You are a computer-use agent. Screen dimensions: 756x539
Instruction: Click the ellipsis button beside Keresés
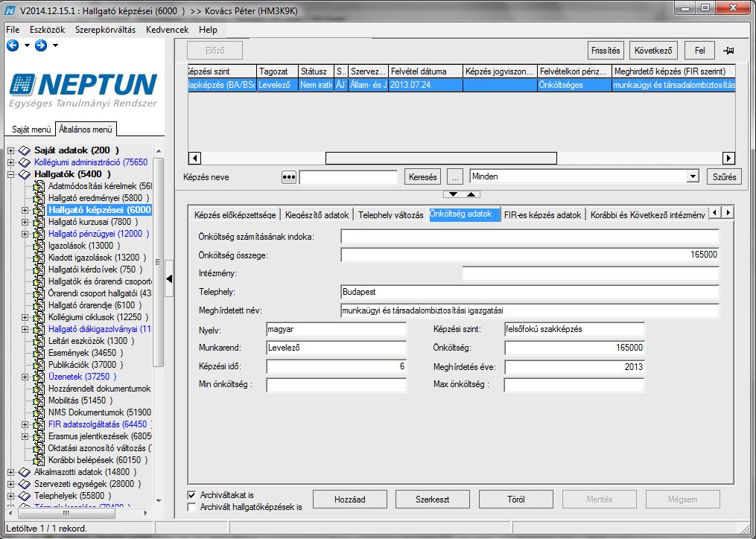pos(454,177)
